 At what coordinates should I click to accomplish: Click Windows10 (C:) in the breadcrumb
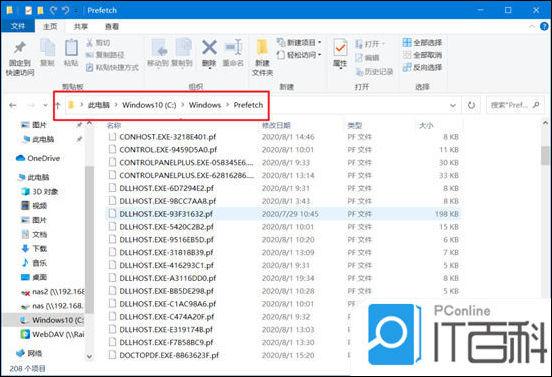point(149,105)
